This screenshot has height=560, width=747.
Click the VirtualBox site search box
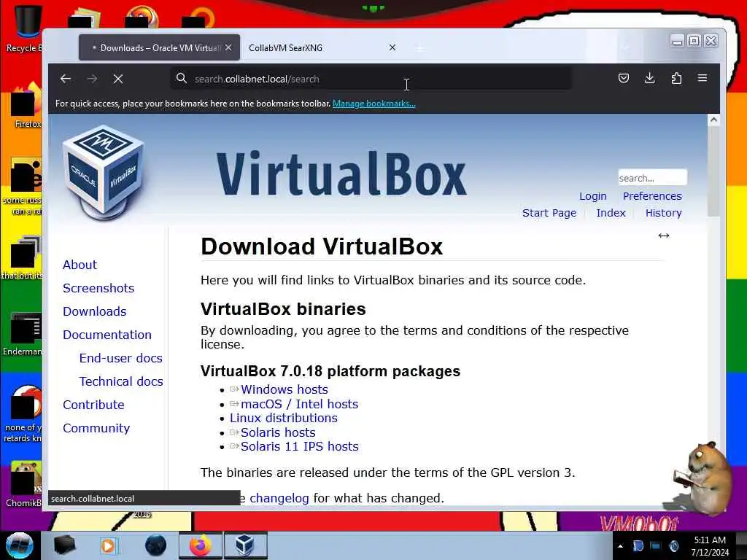click(652, 178)
